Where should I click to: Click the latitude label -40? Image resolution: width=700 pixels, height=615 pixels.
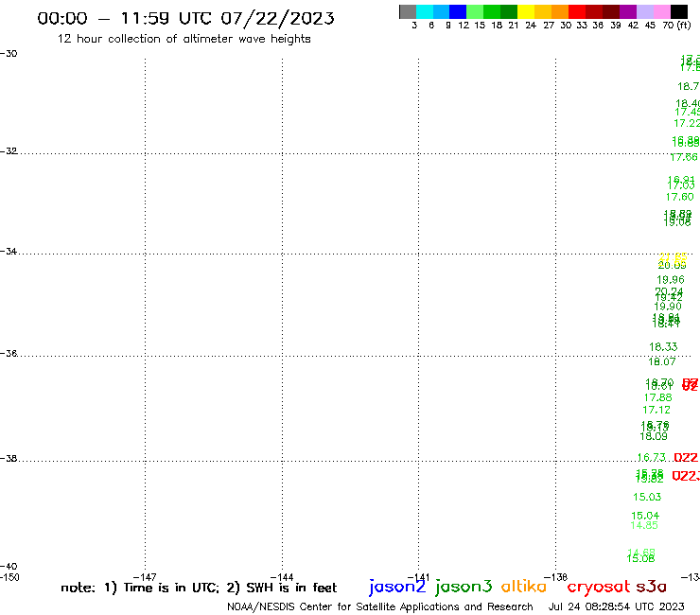click(9, 567)
